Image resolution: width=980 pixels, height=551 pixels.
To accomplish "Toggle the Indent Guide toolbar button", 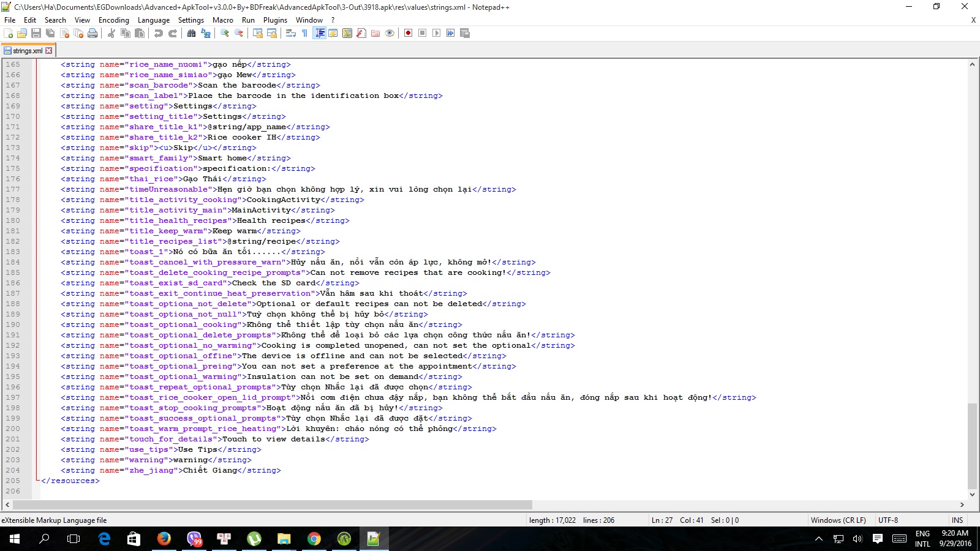I will [319, 33].
